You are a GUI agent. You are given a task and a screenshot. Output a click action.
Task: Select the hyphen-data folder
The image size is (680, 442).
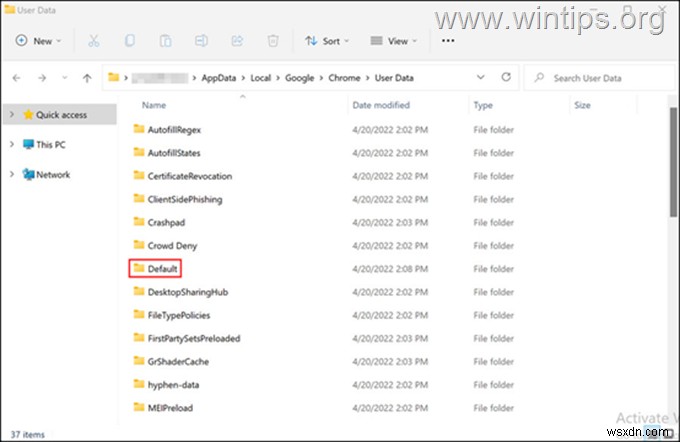point(173,385)
